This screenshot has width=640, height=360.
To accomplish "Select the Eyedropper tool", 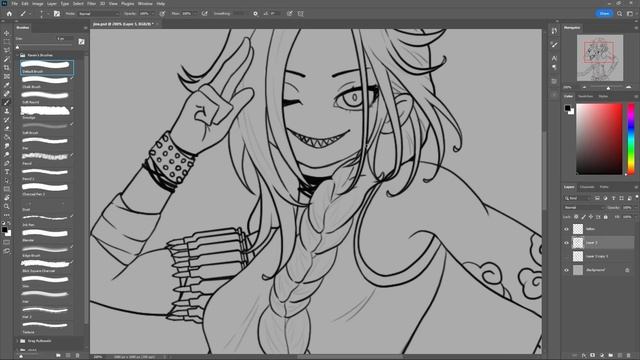I will 7,85.
